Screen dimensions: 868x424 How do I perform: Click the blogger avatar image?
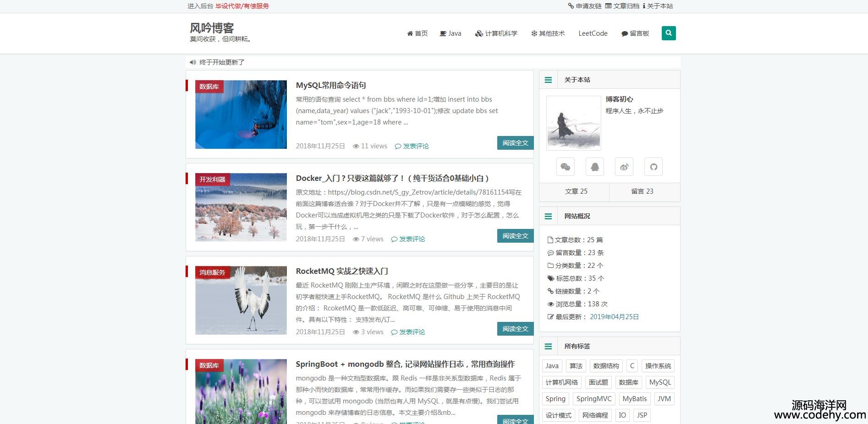click(x=574, y=123)
